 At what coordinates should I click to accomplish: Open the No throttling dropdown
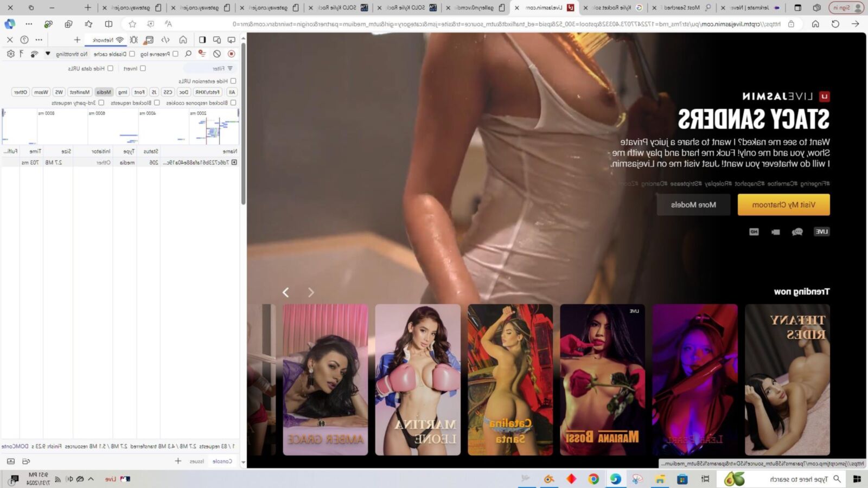(x=68, y=54)
